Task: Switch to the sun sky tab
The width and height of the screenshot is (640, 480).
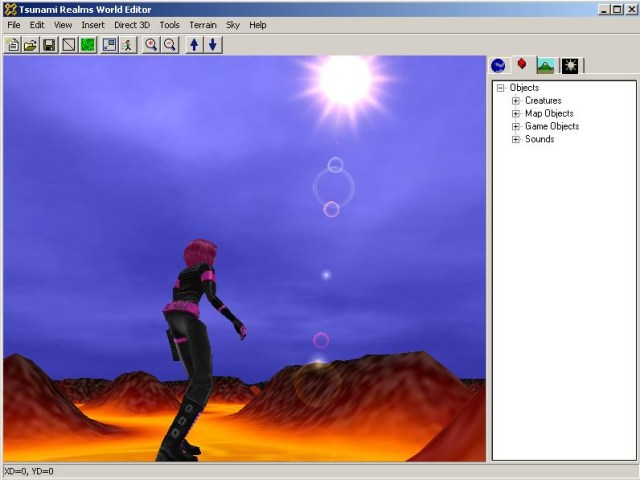Action: pyautogui.click(x=570, y=65)
